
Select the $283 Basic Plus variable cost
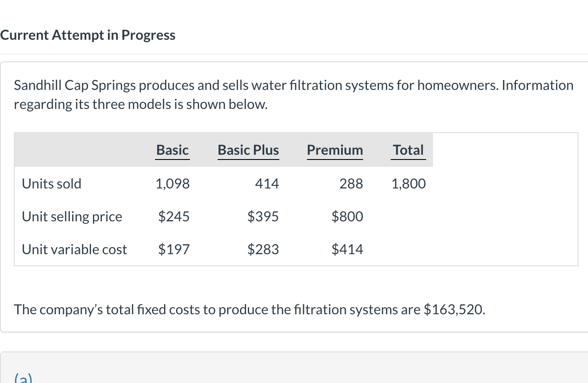coord(263,249)
